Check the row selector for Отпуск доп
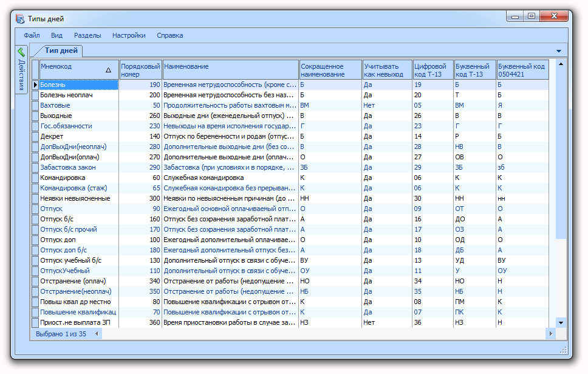The image size is (588, 374). pyautogui.click(x=35, y=240)
